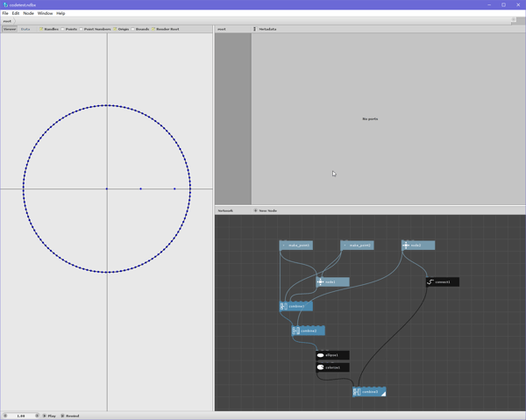Switch to the Data tab
This screenshot has width=526, height=420.
tap(25, 29)
